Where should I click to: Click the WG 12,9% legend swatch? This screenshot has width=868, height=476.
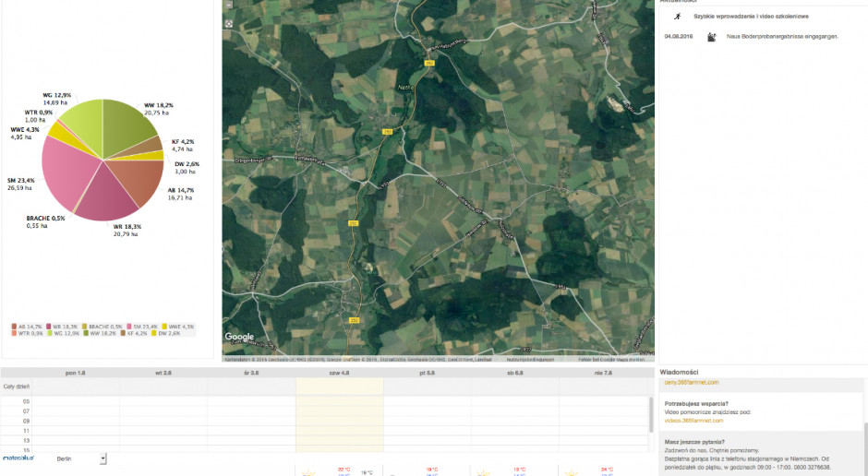pos(49,333)
